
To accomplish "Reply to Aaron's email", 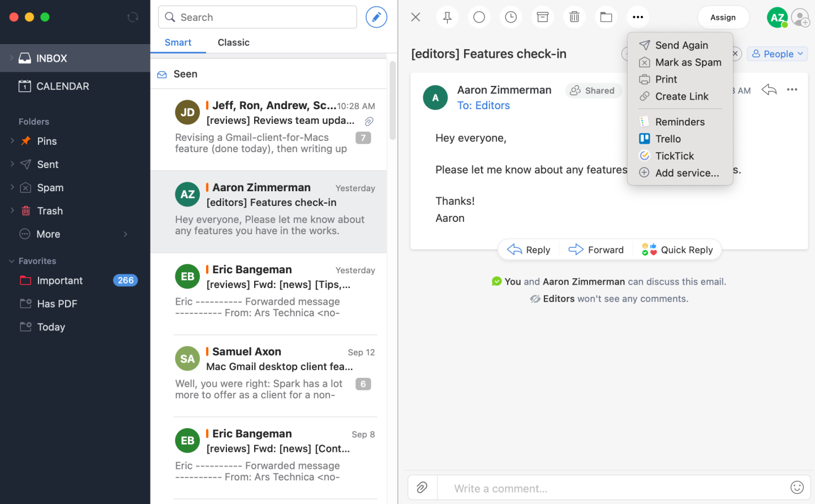I will coord(527,249).
